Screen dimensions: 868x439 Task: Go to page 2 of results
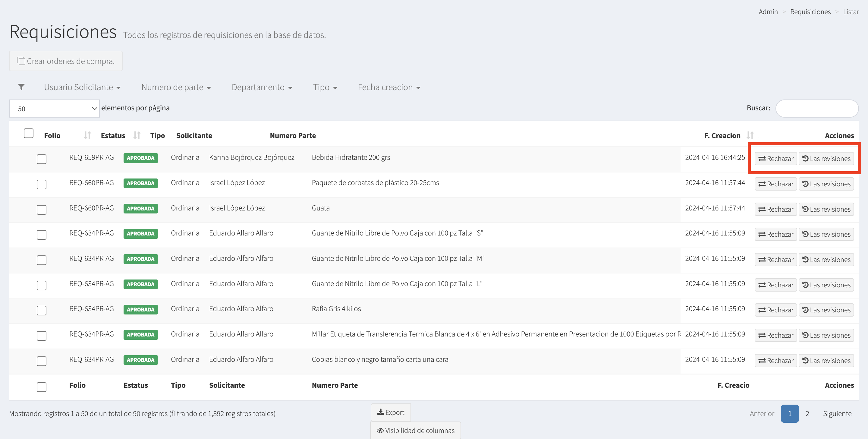coord(807,413)
